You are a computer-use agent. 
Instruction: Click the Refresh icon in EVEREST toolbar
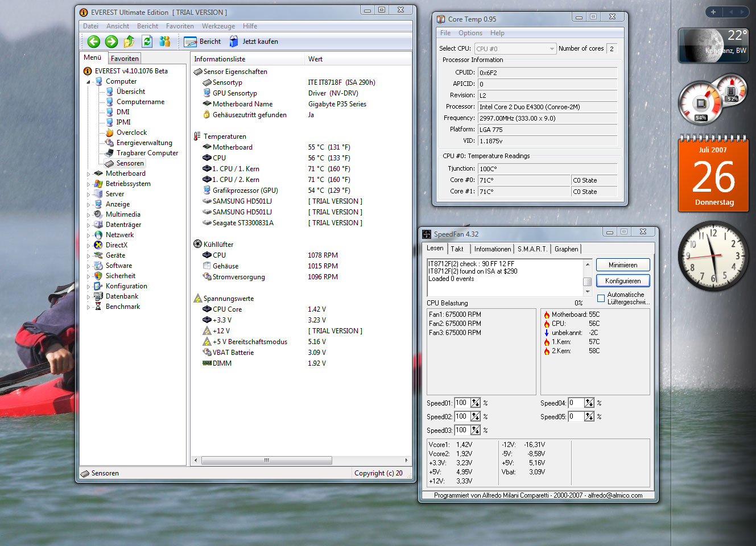pos(147,42)
